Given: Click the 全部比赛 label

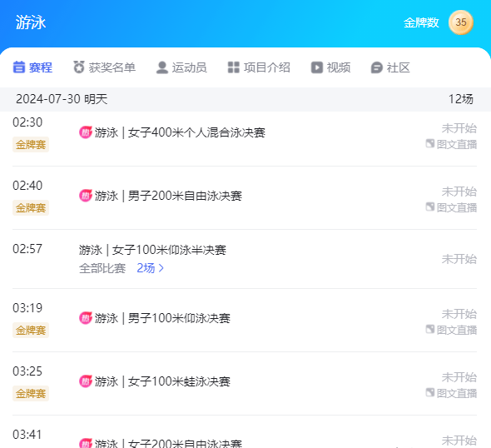Looking at the screenshot, I should coord(102,268).
